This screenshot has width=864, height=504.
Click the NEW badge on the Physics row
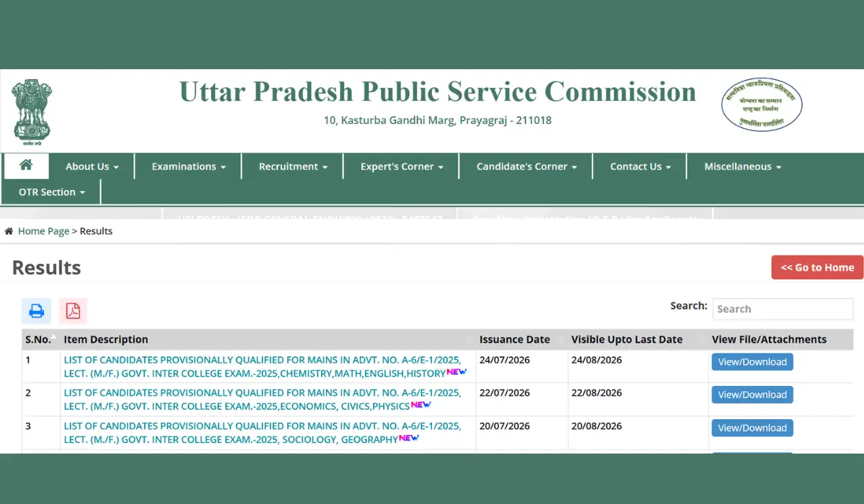click(421, 405)
